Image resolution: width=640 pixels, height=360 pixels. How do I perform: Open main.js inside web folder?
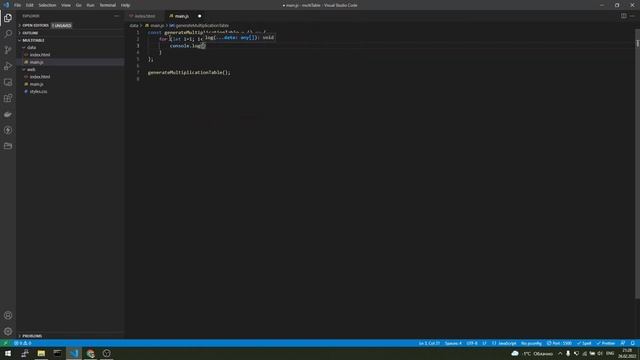70,84
